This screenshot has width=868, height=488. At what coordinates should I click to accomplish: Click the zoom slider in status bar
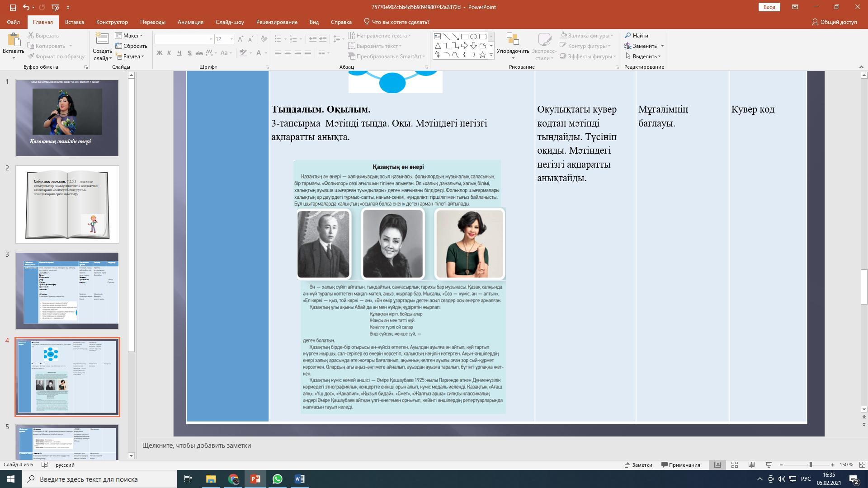[x=810, y=465]
